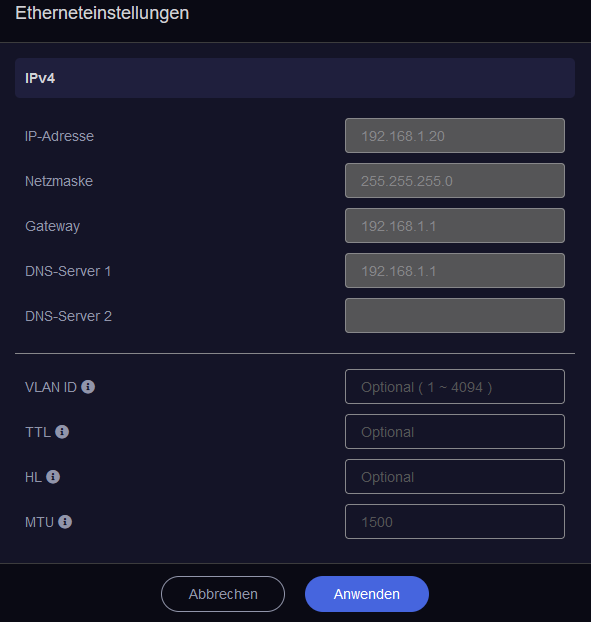Click the IPv4 section header
This screenshot has width=591, height=622.
[x=295, y=78]
